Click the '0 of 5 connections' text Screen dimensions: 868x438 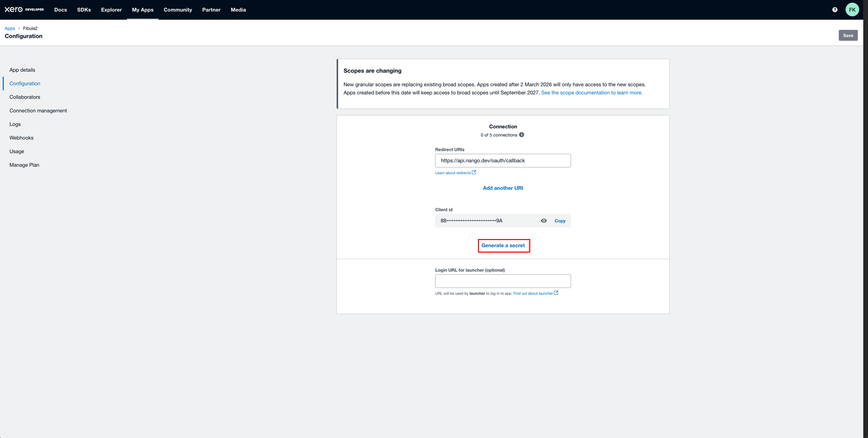coord(499,135)
